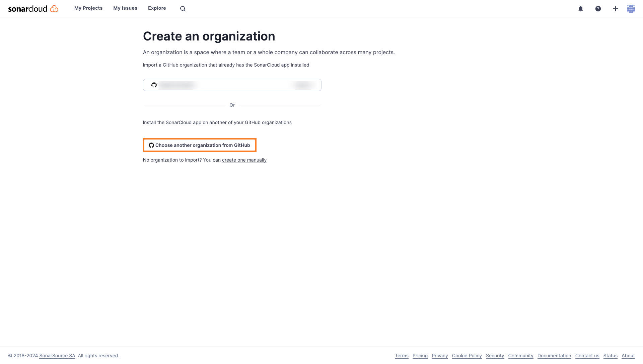
Task: Click the My Projects menu item
Action: [88, 8]
